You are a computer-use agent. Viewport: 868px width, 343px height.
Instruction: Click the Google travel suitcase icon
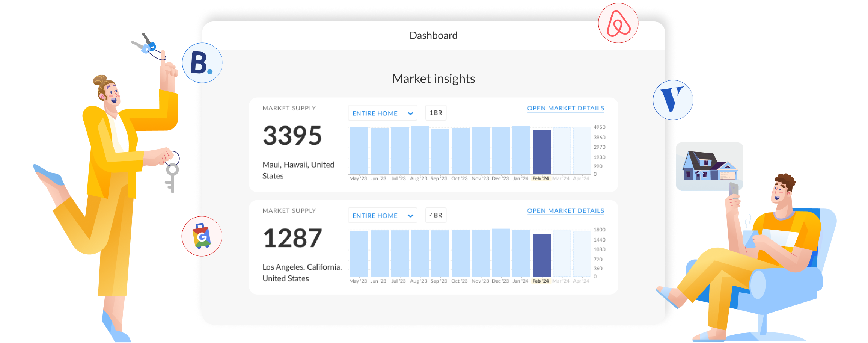pyautogui.click(x=202, y=236)
